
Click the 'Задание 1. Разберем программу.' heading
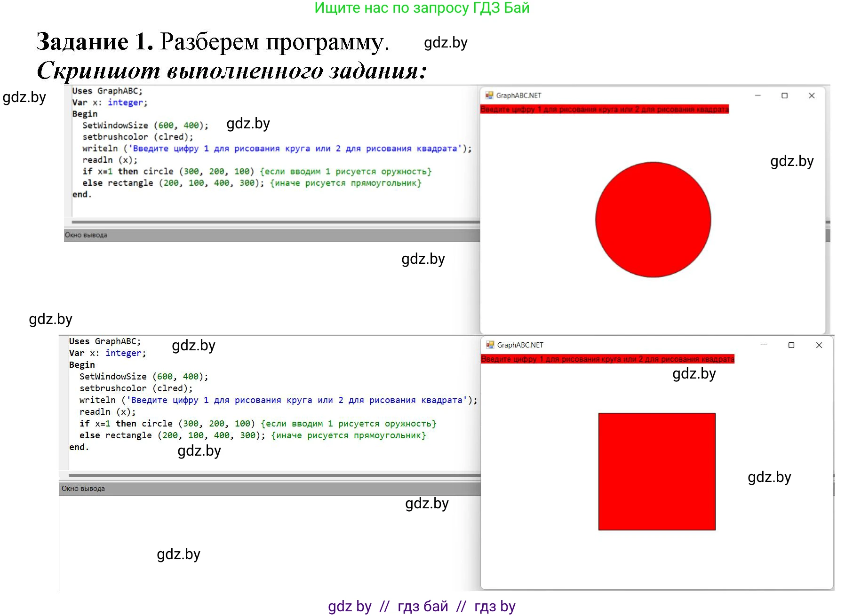click(x=213, y=42)
